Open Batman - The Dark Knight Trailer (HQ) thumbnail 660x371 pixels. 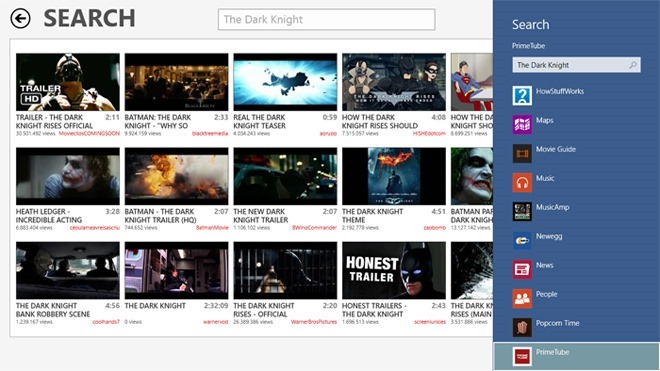[176, 176]
